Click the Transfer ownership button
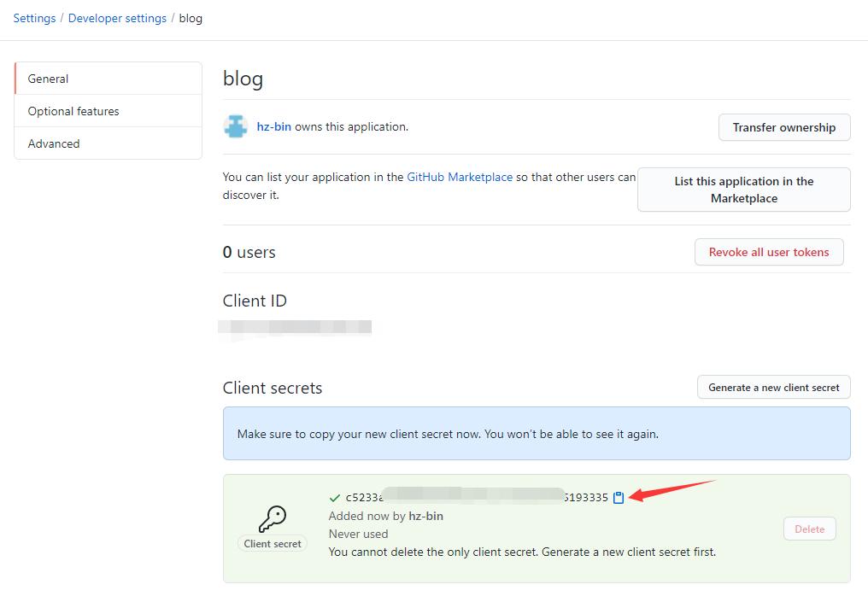Image resolution: width=868 pixels, height=602 pixels. (783, 127)
